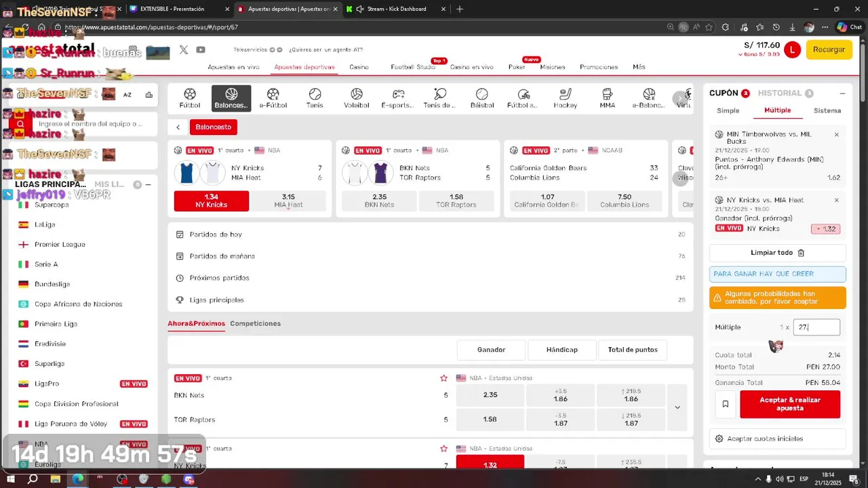The height and width of the screenshot is (488, 868).
Task: Favorite the BKN Nets match star
Action: point(443,378)
